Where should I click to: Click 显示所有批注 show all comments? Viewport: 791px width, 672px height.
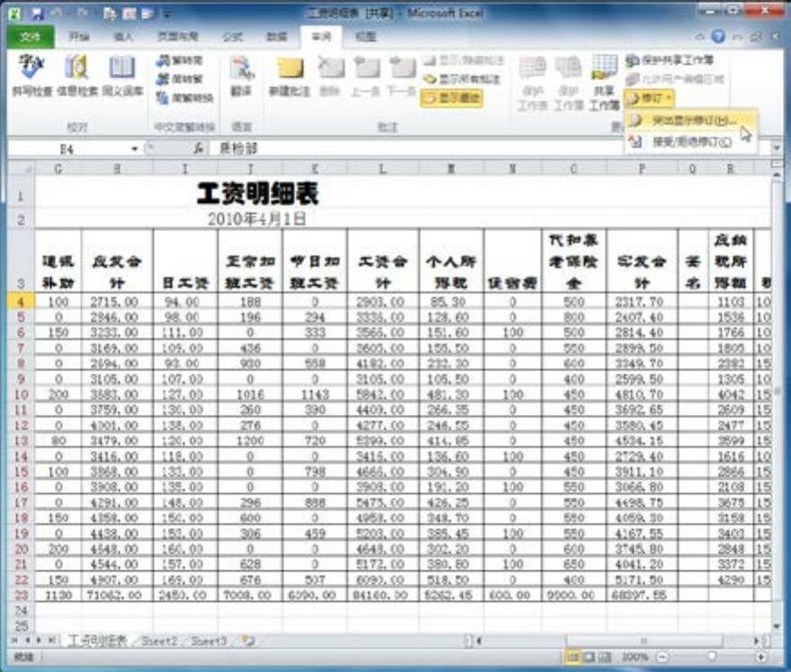[461, 79]
